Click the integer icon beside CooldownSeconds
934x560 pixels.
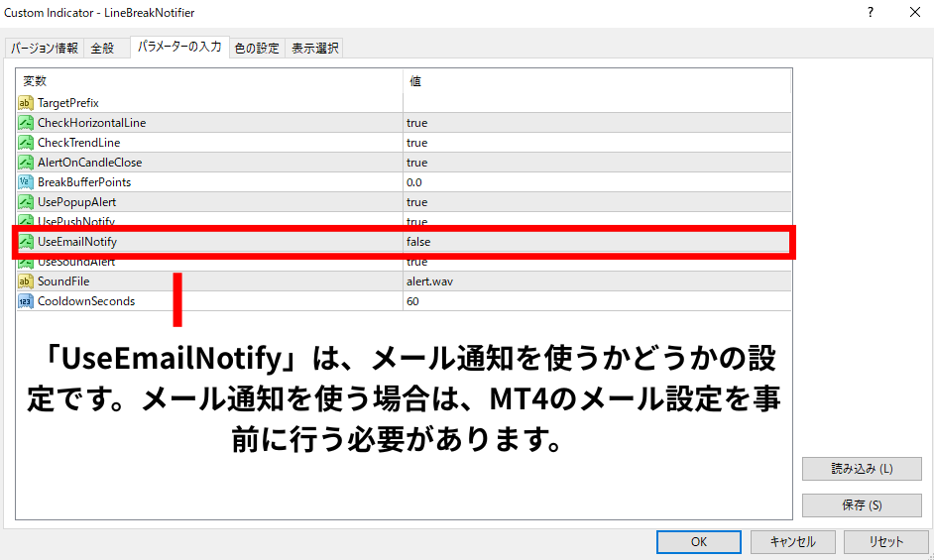click(x=26, y=301)
